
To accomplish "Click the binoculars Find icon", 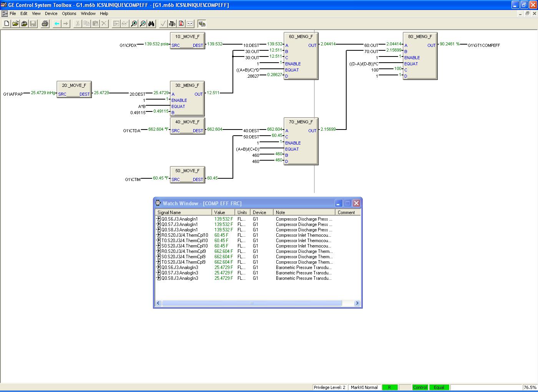I will pyautogui.click(x=151, y=24).
